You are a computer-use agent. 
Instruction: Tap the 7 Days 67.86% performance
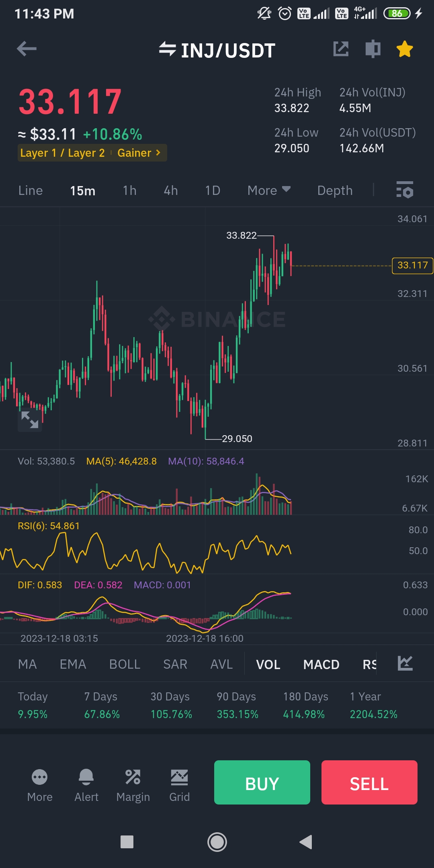tap(102, 705)
